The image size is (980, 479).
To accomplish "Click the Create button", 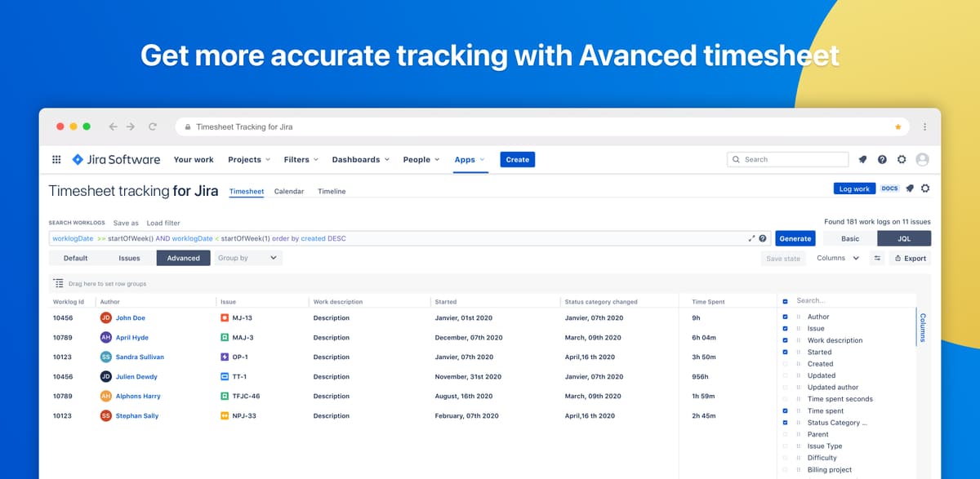I will coord(518,160).
